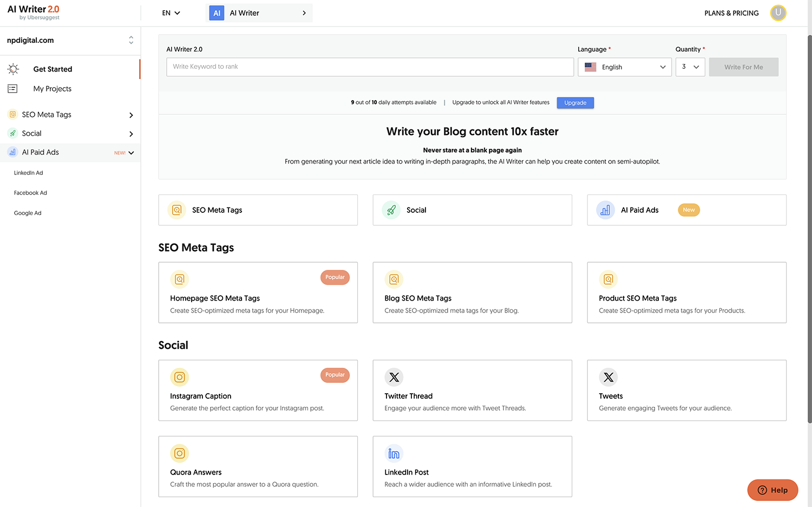Click the Homepage SEO Meta Tags icon
Viewport: 812px width, 507px height.
coord(179,279)
